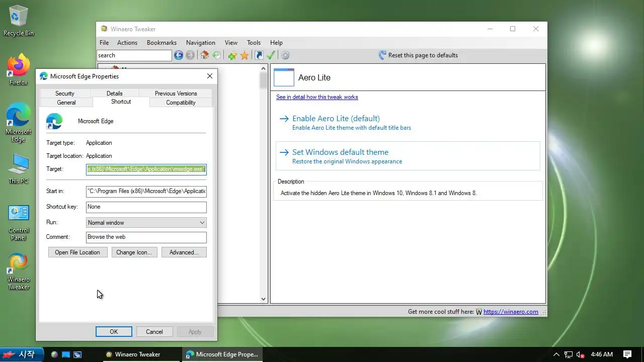Open the File menu

click(104, 43)
